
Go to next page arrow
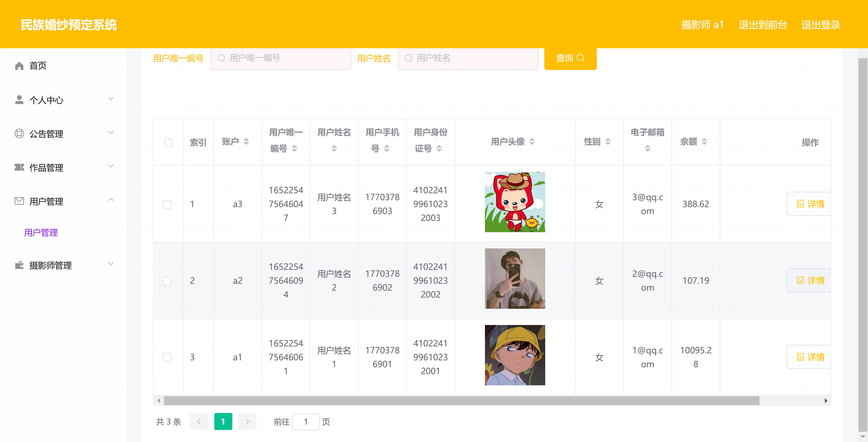[x=247, y=421]
